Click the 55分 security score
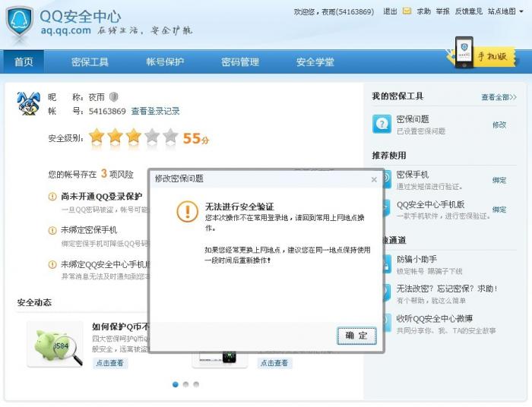This screenshot has width=532, height=407. (196, 138)
